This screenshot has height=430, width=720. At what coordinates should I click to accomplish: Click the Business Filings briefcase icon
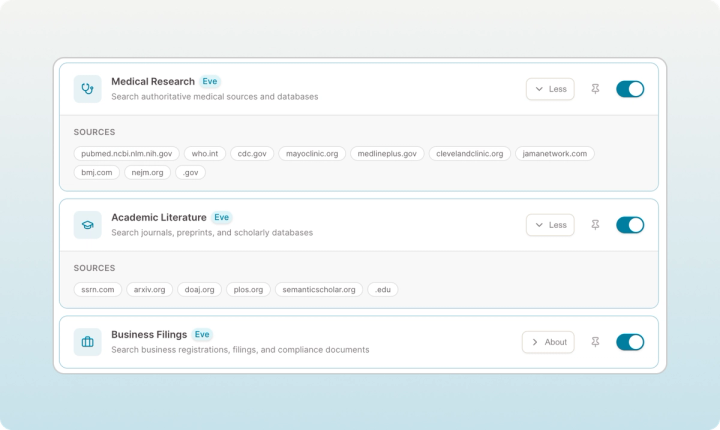(87, 342)
